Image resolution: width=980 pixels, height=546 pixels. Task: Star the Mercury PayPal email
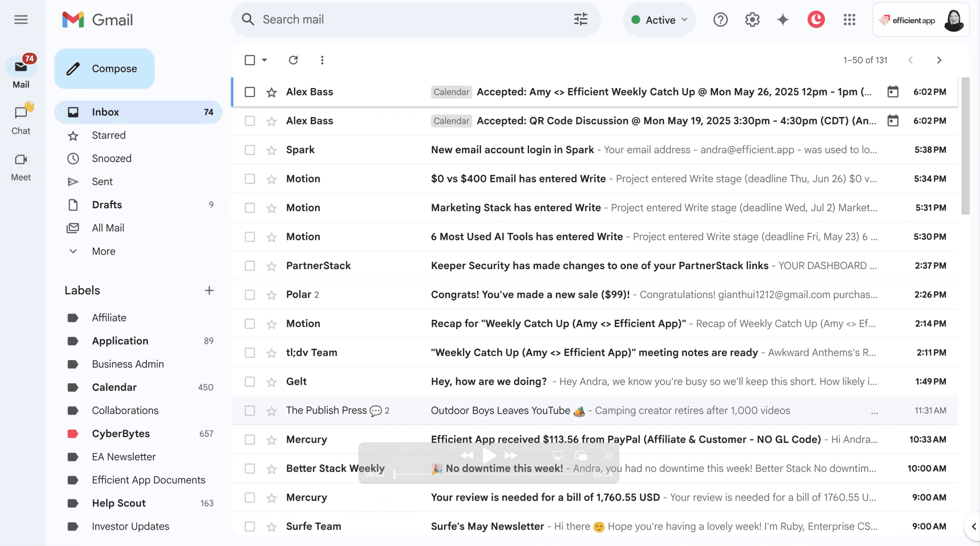click(272, 439)
